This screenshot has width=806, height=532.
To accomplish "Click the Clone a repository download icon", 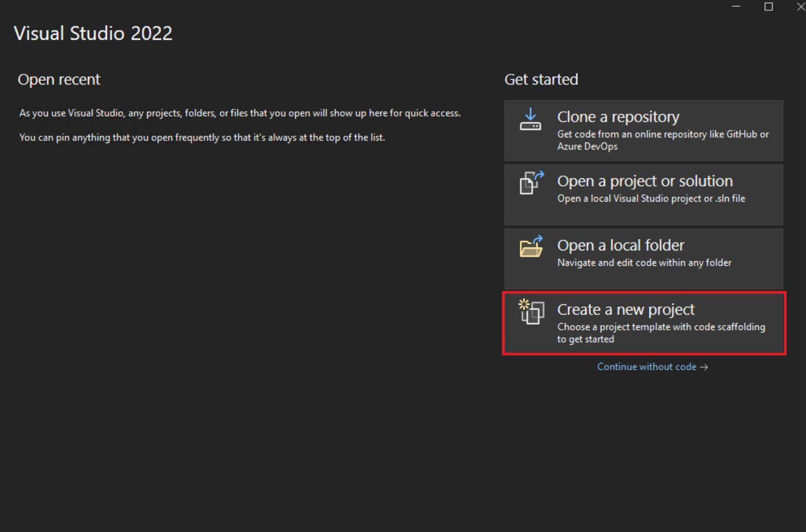I will click(x=530, y=119).
